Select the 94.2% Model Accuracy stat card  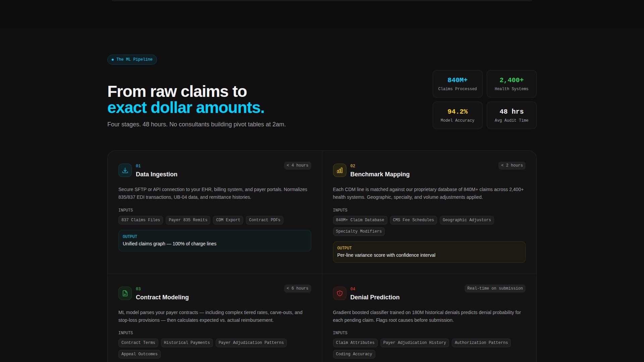(458, 115)
